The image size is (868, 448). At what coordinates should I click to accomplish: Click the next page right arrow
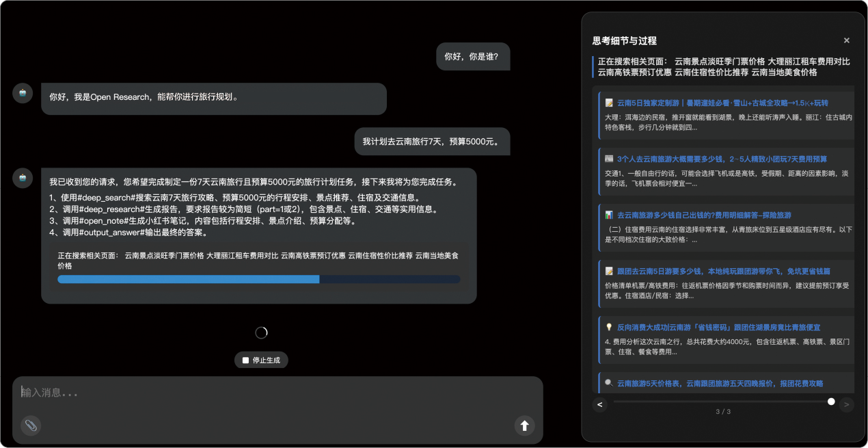[x=846, y=404]
